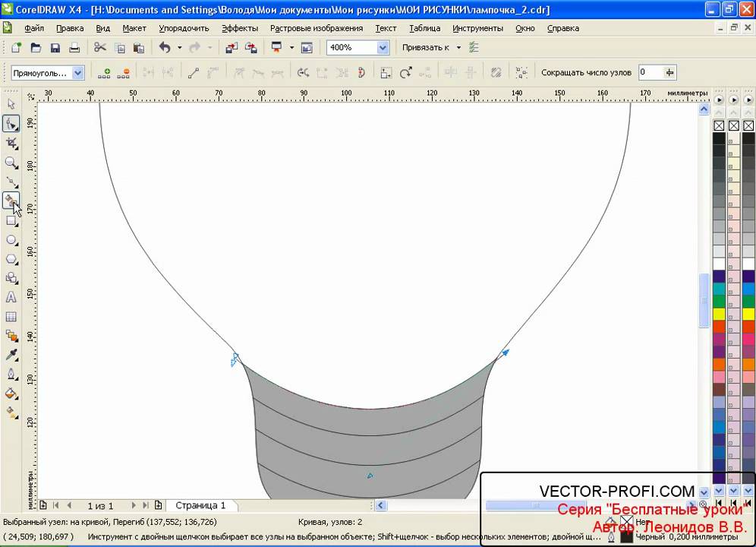Viewport: 756px width, 547px height.
Task: Toggle the no-fill X swatch atop palette
Action: (x=719, y=125)
